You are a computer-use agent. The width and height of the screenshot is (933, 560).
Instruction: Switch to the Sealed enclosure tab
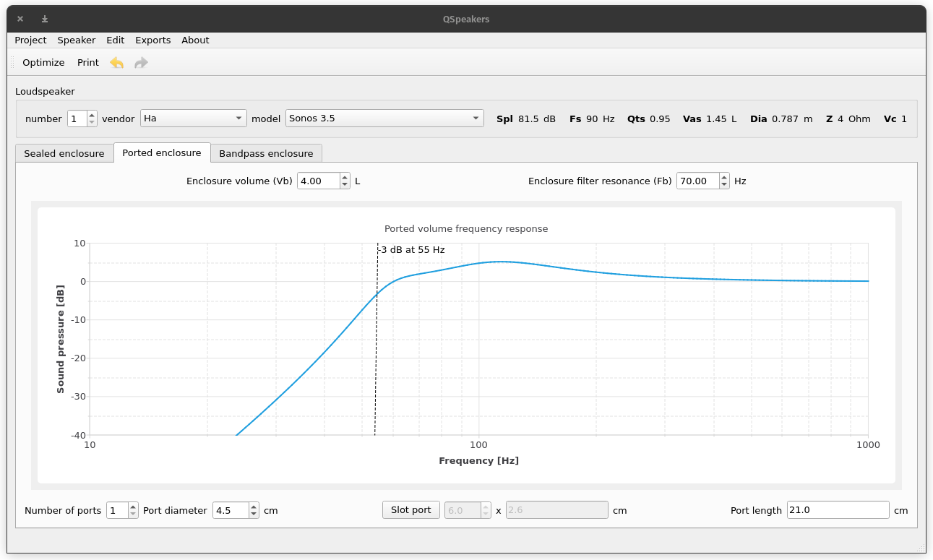click(64, 153)
